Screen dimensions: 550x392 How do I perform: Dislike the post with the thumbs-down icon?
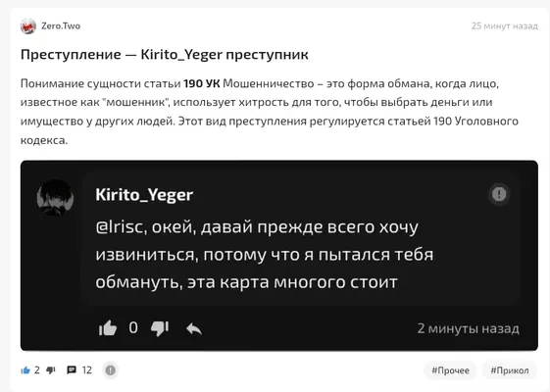click(51, 370)
